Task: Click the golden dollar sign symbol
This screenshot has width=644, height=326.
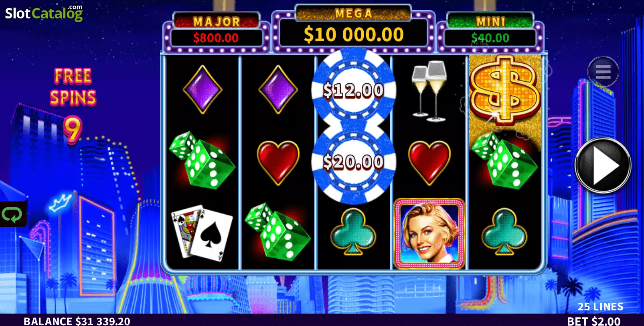Action: [x=505, y=89]
